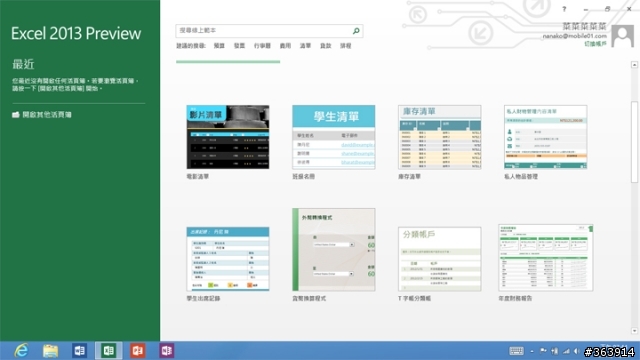Click the battery power tray icon
Viewport: 640px width, 360px height.
pyautogui.click(x=554, y=351)
